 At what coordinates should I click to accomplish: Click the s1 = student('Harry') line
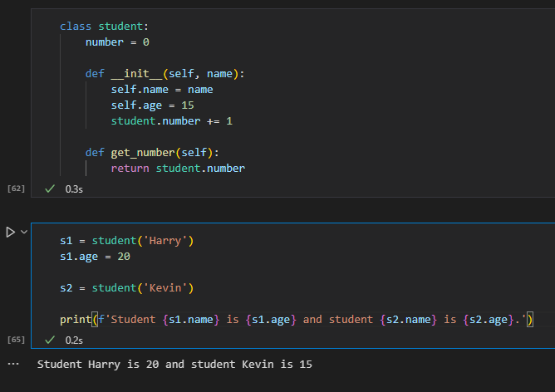coord(127,241)
